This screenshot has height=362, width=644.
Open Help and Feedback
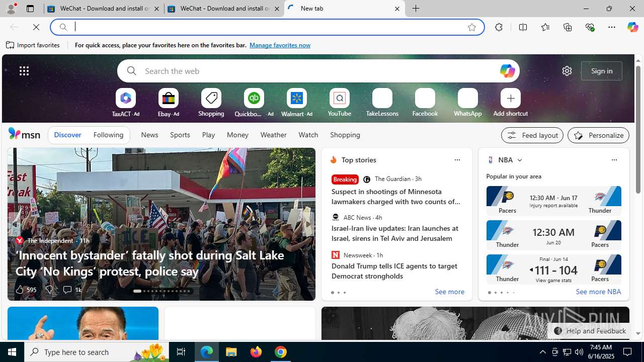pyautogui.click(x=589, y=331)
